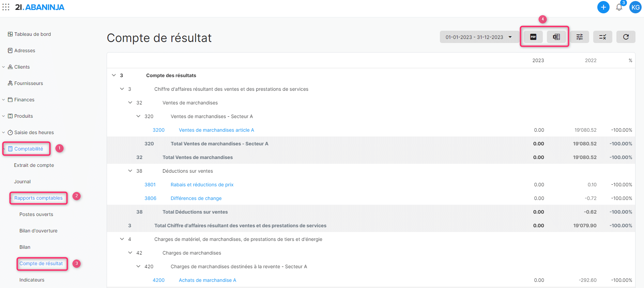This screenshot has height=288, width=644.
Task: Collapse the 38 Déductions sur ventes group
Action: [x=130, y=171]
